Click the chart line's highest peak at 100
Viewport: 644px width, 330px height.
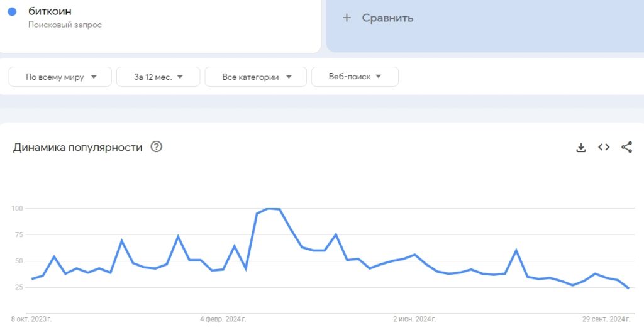click(273, 209)
